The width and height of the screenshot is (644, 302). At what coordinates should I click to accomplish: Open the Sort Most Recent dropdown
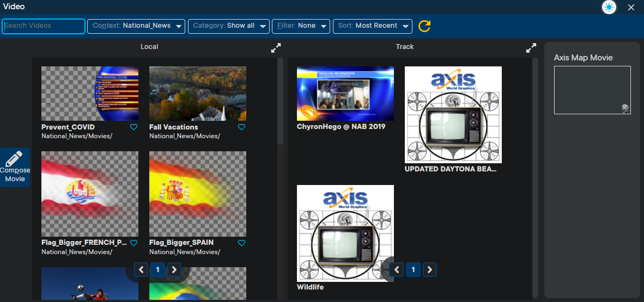372,26
